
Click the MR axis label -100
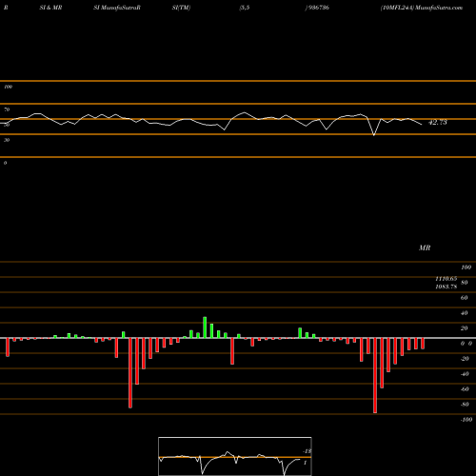point(466,420)
